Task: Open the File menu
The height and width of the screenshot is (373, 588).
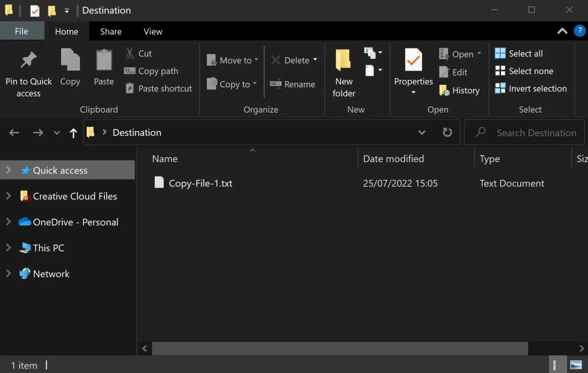Action: (x=22, y=31)
